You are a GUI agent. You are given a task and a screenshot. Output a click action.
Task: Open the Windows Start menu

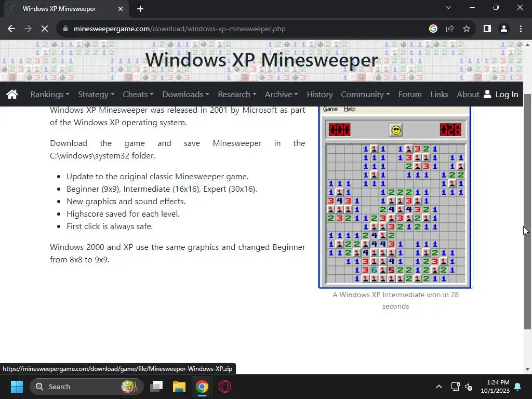(x=17, y=387)
